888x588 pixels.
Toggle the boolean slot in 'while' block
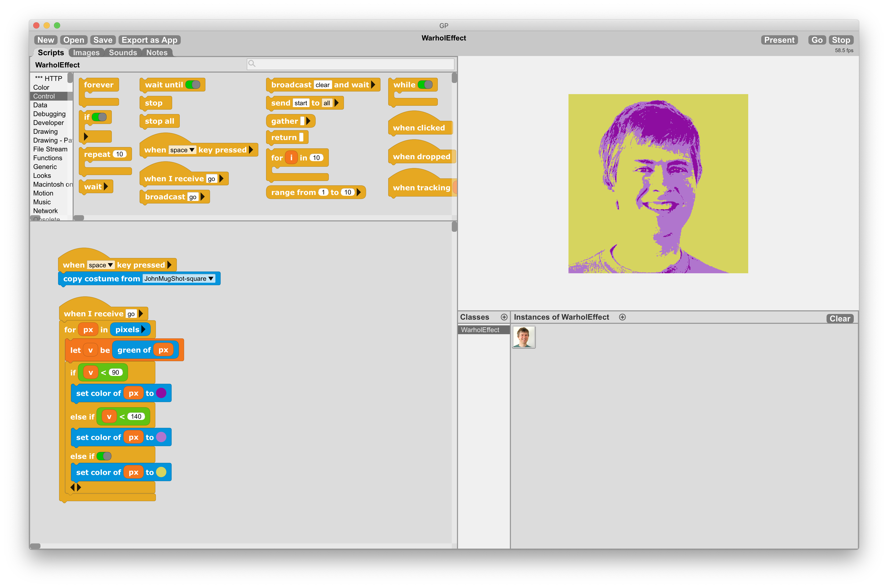[x=425, y=85]
